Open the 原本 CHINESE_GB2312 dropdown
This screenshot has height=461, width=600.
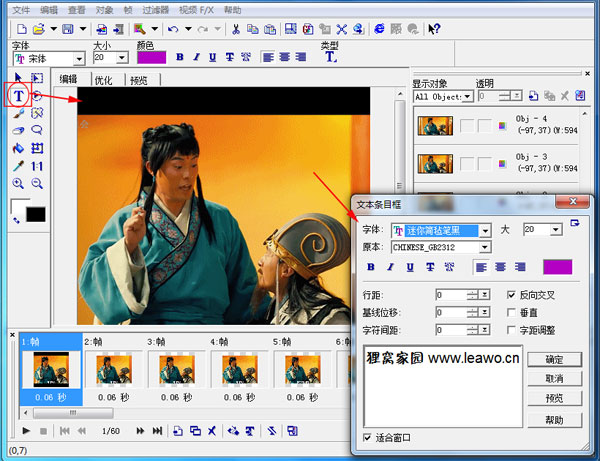tap(485, 247)
